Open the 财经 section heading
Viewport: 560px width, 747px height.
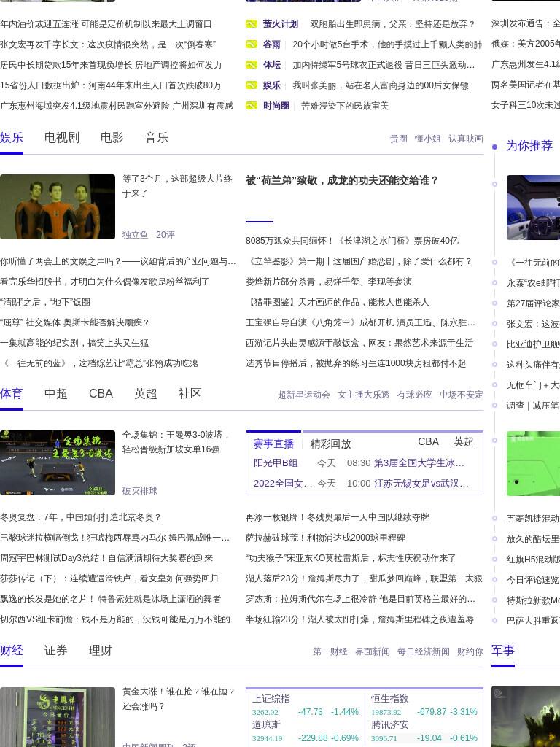pos(12,650)
